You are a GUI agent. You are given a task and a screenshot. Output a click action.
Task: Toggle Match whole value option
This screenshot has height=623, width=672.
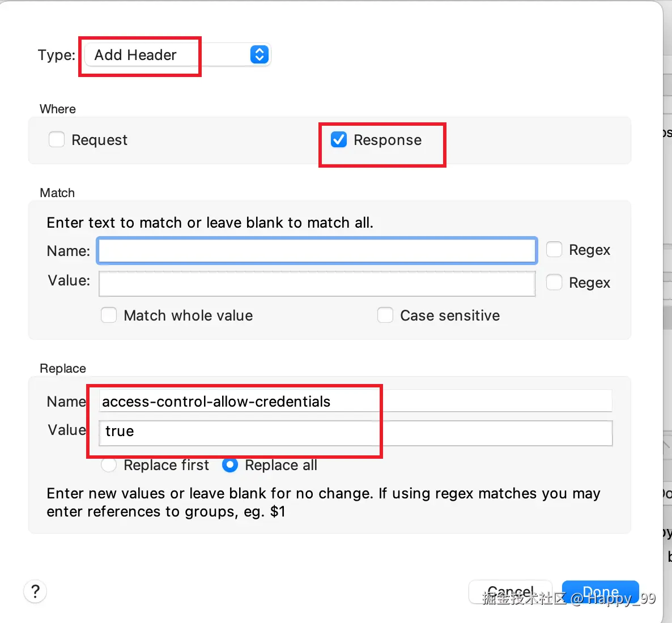click(x=109, y=315)
